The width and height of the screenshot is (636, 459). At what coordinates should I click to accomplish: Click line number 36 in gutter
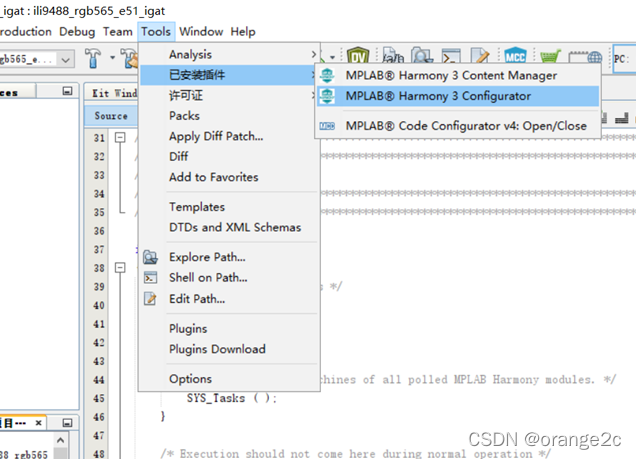pos(99,231)
